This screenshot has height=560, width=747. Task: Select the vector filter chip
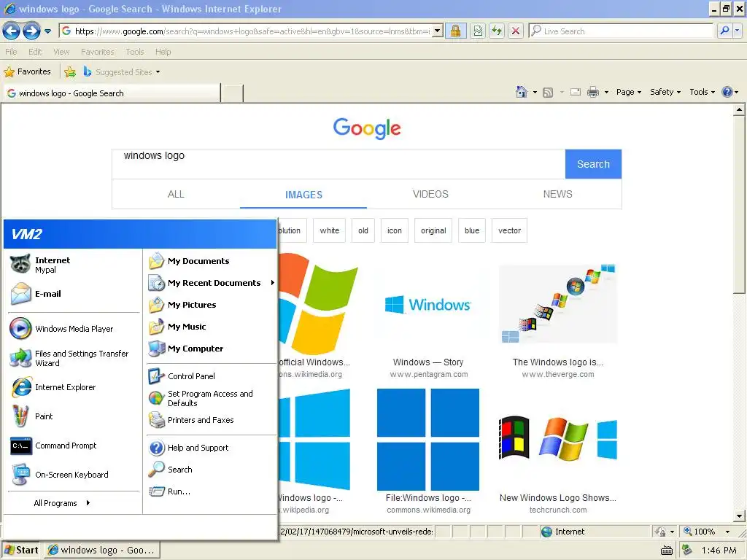[509, 230]
